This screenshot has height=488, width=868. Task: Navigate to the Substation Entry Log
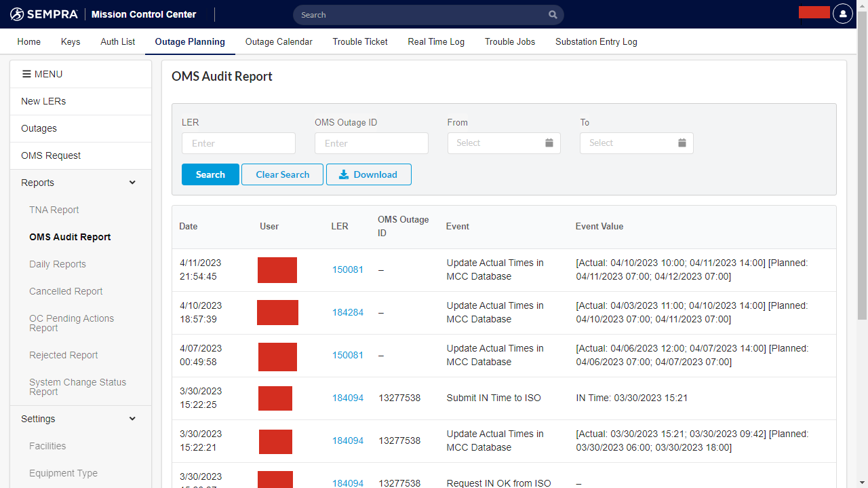[x=596, y=41]
